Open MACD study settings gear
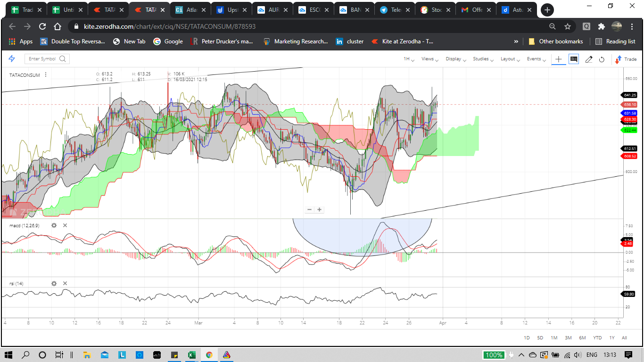 coord(54,225)
